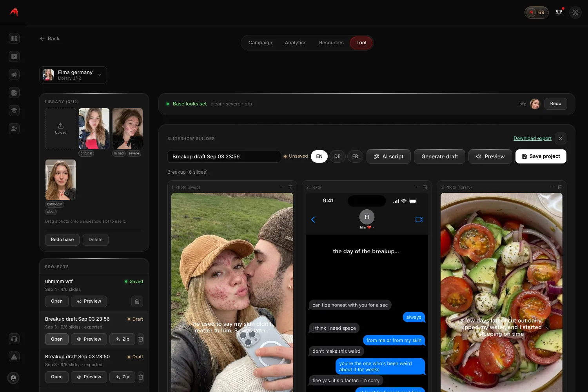Click the Save project button
588x392 pixels.
(x=541, y=156)
